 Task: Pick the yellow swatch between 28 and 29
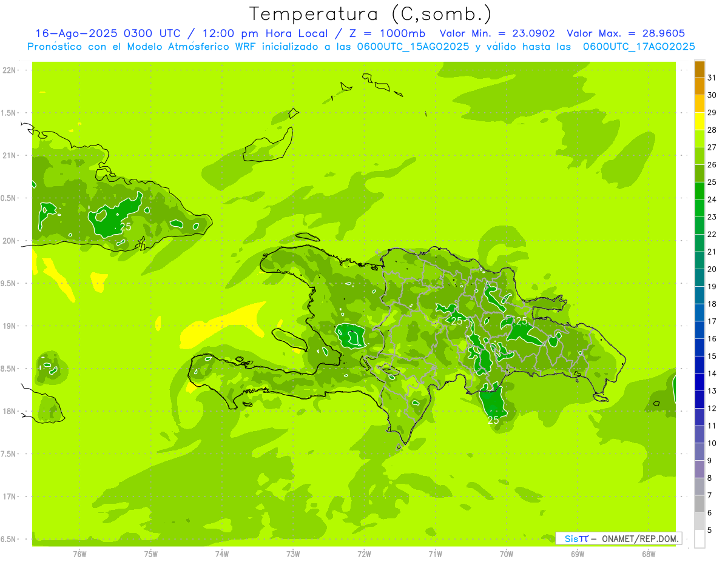699,121
